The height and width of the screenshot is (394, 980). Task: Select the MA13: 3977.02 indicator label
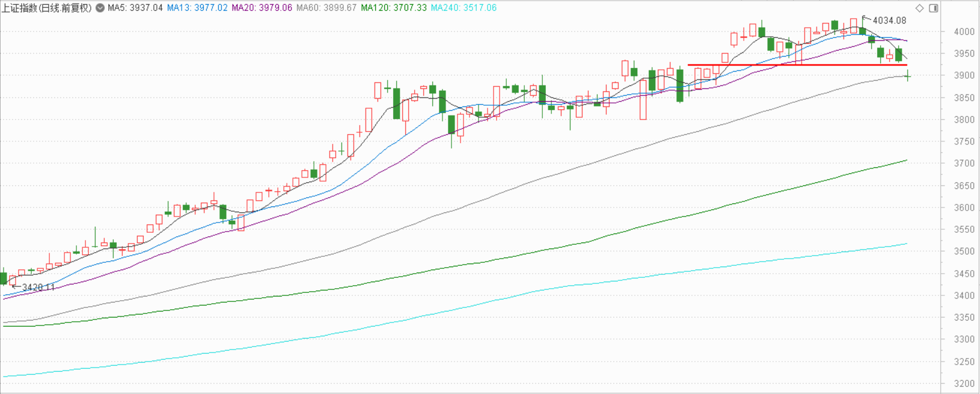coord(197,8)
